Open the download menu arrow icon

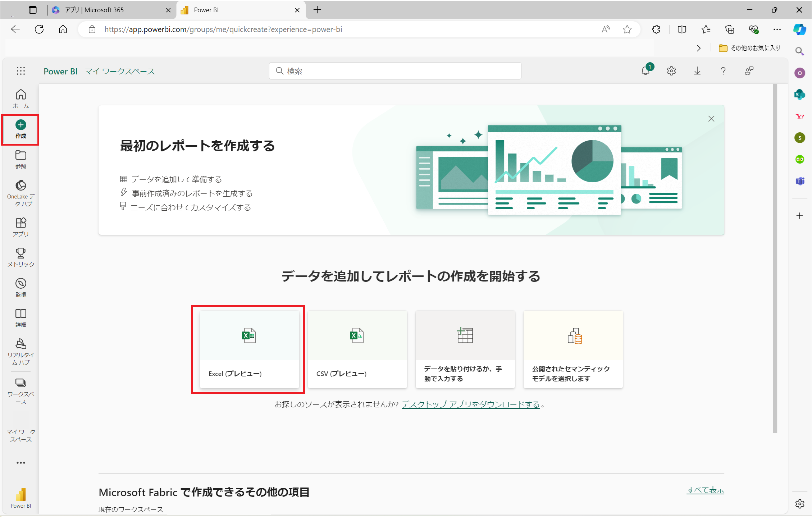pyautogui.click(x=697, y=71)
